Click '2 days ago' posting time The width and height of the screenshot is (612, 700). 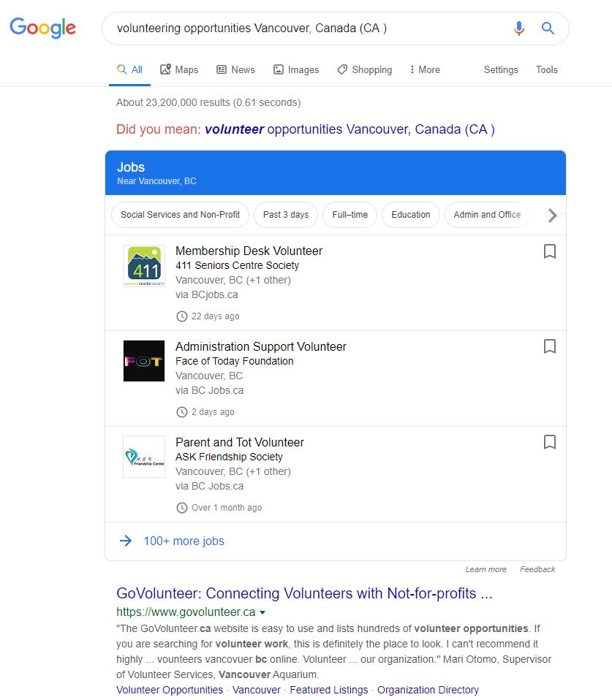[x=213, y=412]
